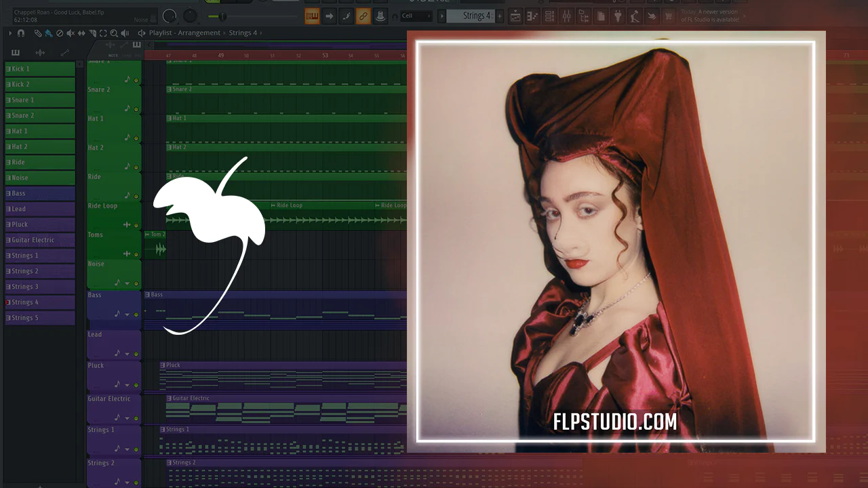Add new pattern with plus button
This screenshot has width=868, height=488.
tap(500, 16)
